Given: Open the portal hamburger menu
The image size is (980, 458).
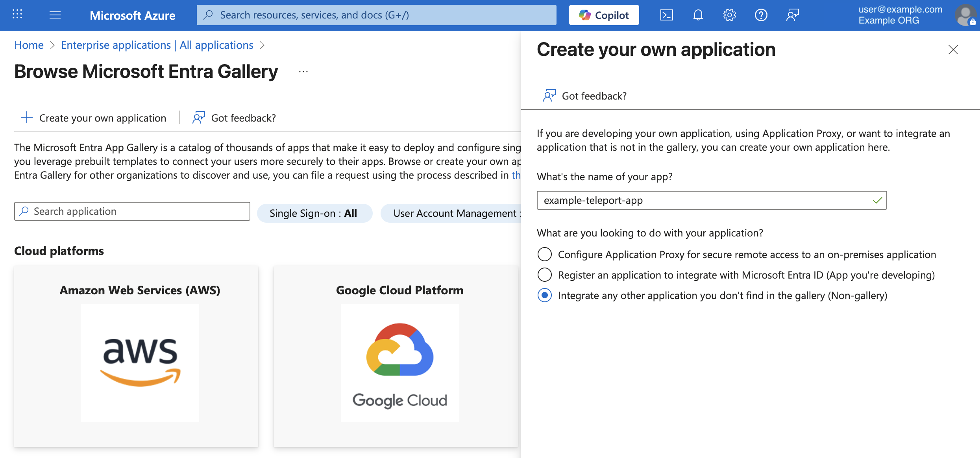Looking at the screenshot, I should pyautogui.click(x=55, y=15).
